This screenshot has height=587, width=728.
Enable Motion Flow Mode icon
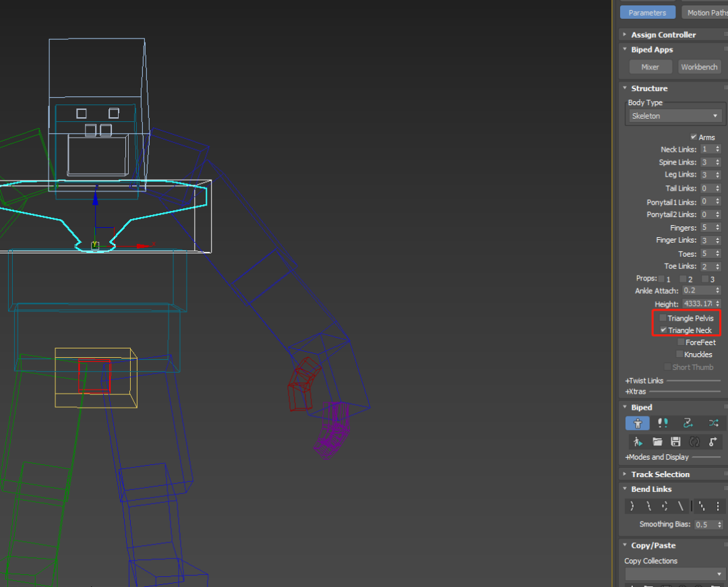pyautogui.click(x=688, y=423)
